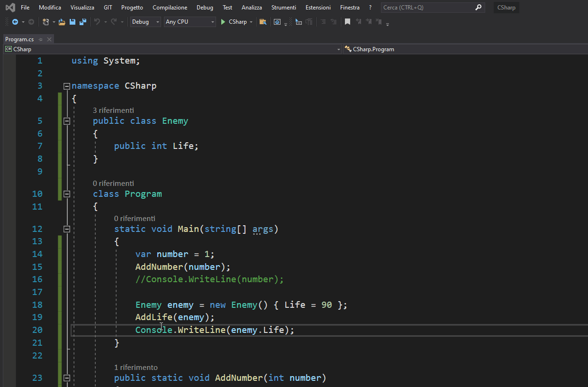The image size is (588, 387).
Task: Click 'var number = 1;' on line 14
Action: (x=175, y=254)
